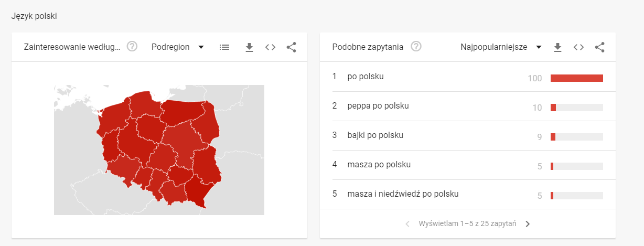
Task: Share the regional interest card
Action: click(292, 47)
